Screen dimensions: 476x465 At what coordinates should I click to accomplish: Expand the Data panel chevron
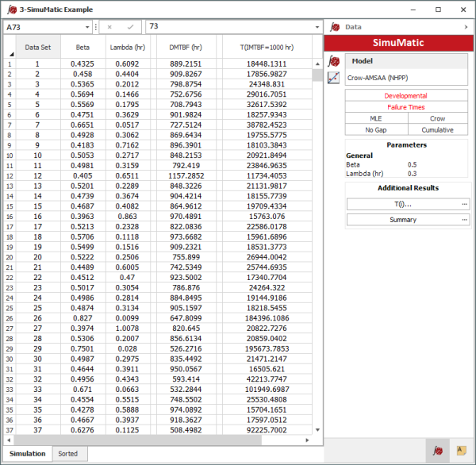[x=466, y=27]
